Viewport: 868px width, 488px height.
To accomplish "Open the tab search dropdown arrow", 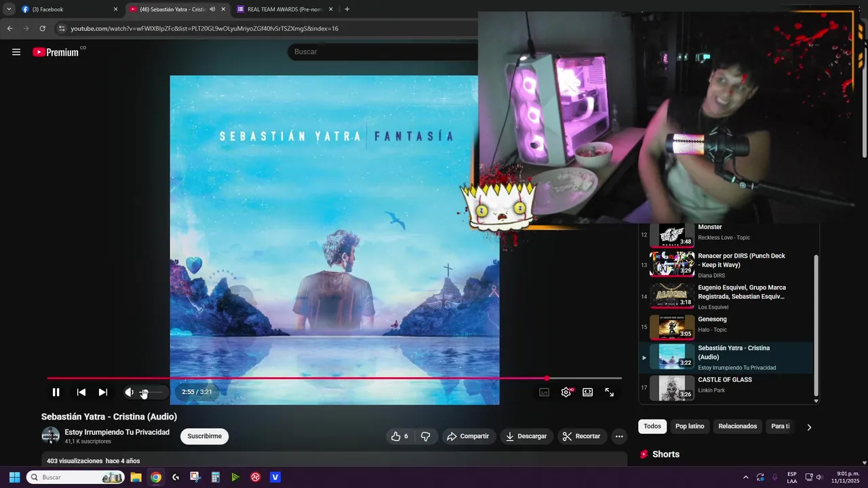I will click(x=9, y=9).
